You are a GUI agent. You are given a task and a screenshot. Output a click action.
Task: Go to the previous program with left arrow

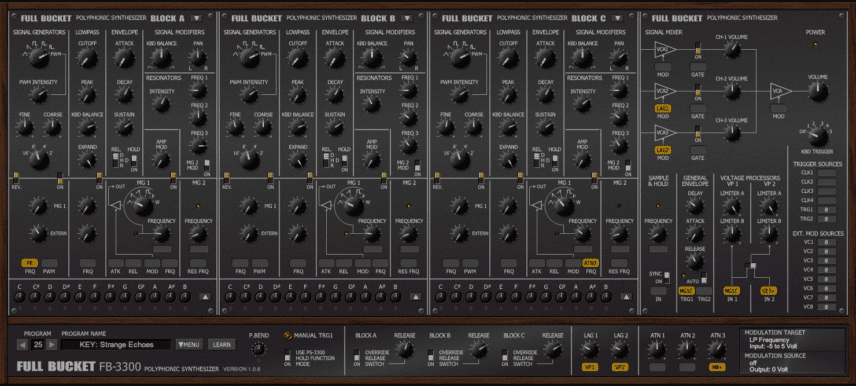(x=22, y=345)
